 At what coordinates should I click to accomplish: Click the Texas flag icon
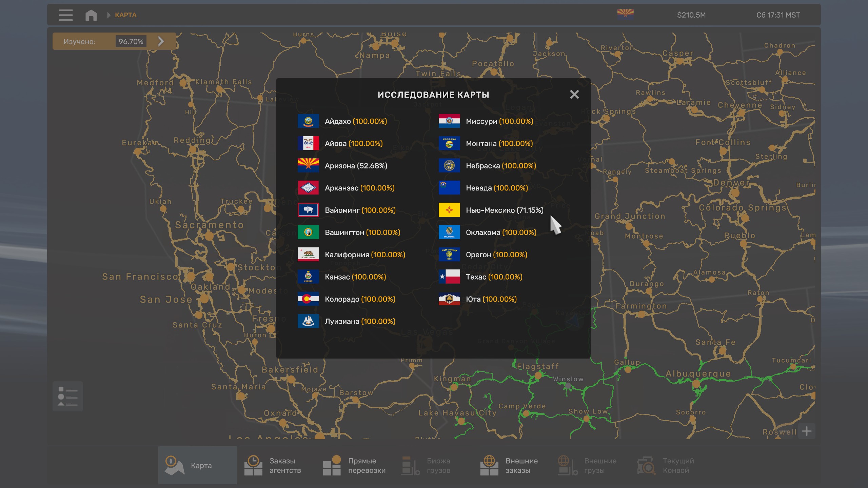(x=449, y=277)
